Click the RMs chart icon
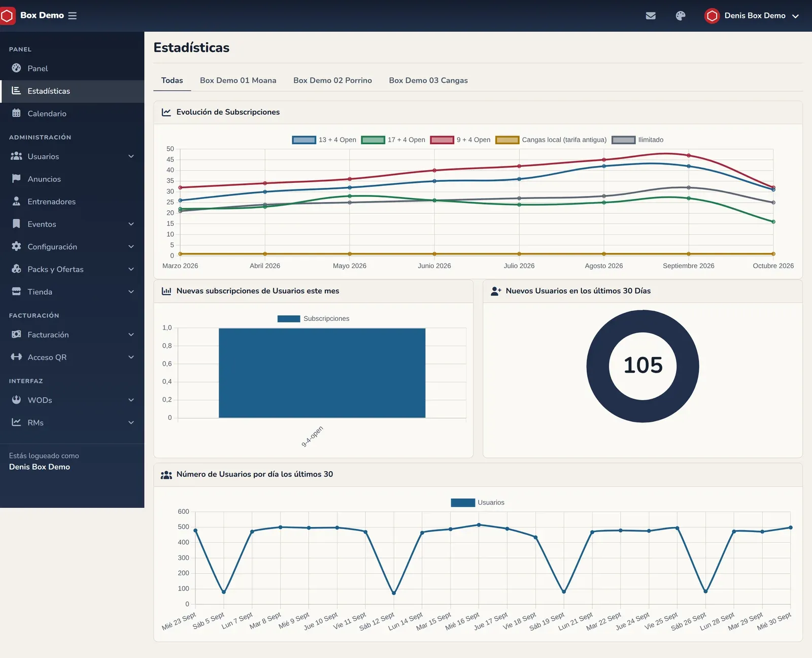812x658 pixels. click(16, 422)
